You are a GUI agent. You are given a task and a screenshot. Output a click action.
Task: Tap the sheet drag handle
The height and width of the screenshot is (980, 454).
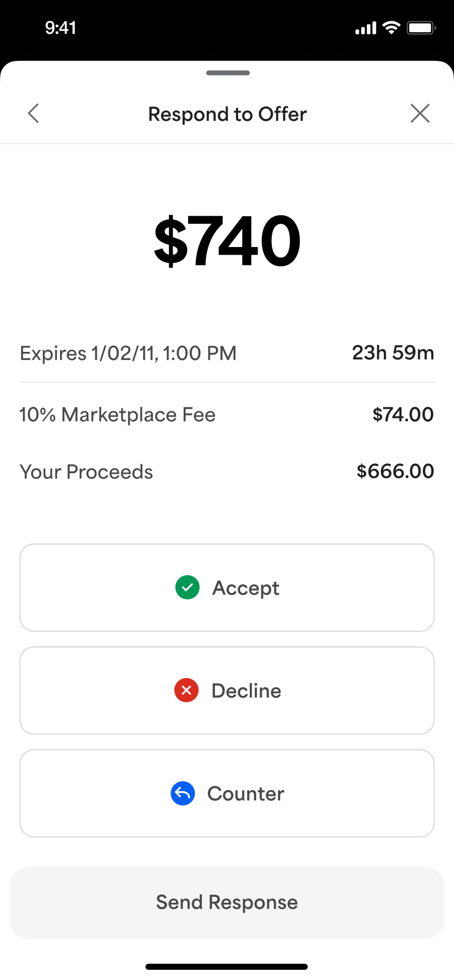228,73
